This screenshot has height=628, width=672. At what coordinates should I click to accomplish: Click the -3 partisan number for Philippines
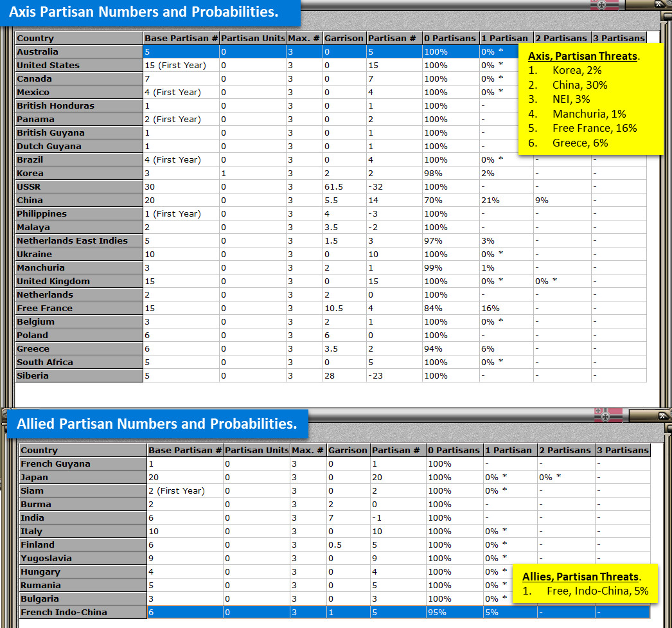tap(373, 214)
